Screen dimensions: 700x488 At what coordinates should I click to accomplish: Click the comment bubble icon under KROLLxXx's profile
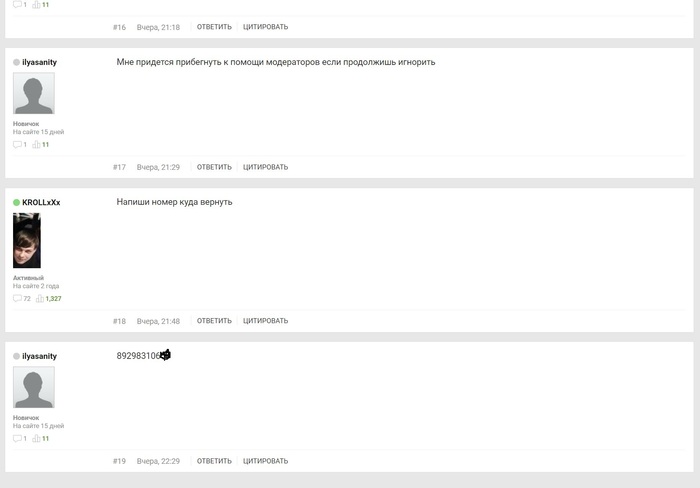tap(17, 298)
